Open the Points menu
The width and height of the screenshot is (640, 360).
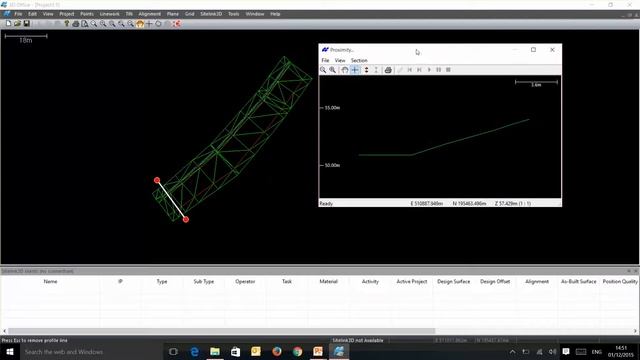click(x=87, y=14)
